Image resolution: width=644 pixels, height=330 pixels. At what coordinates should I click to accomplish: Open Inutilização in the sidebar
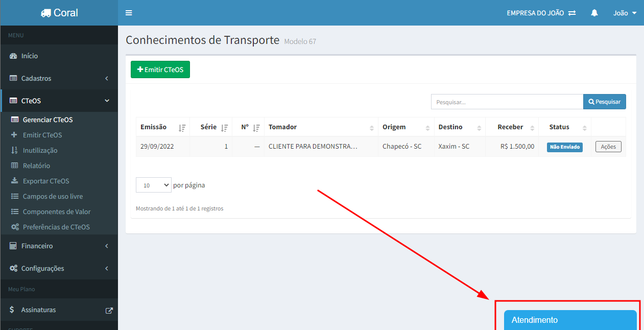tap(40, 150)
